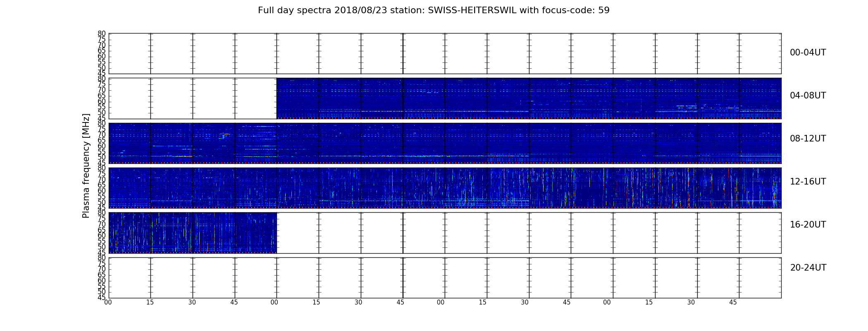Click the 50 tick label of the 04-08UT panel
868x331 pixels.
tap(102, 113)
